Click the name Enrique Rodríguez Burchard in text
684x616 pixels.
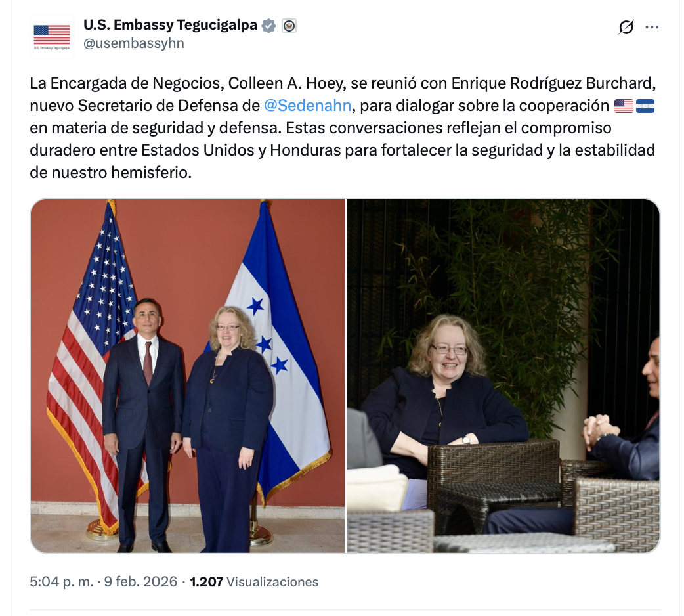point(553,83)
